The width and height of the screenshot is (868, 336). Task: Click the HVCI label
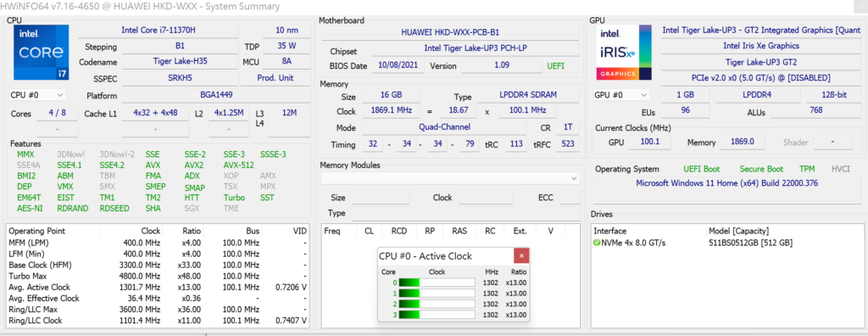point(840,169)
